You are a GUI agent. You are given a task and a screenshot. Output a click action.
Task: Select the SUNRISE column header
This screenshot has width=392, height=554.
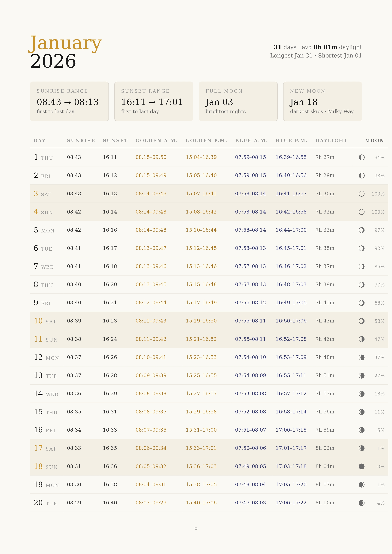pos(81,140)
